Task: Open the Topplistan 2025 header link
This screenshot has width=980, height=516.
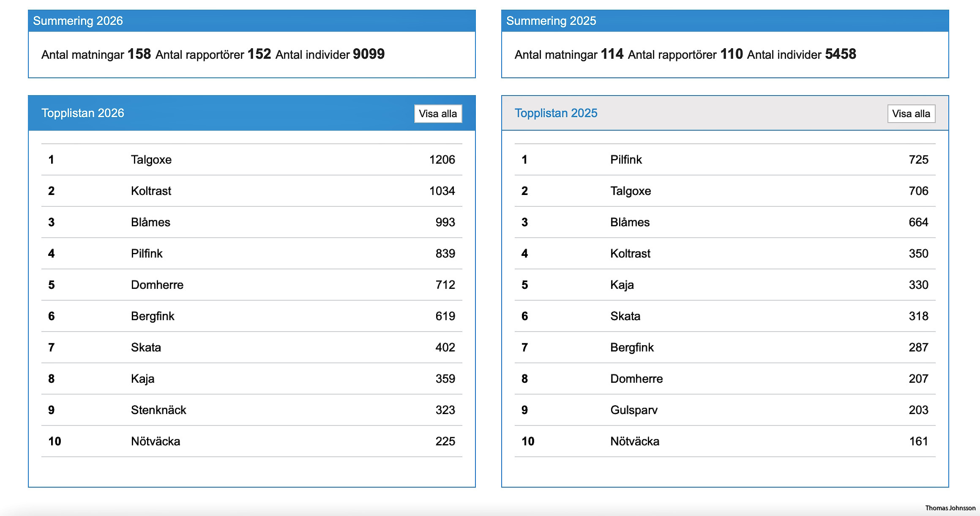Action: tap(556, 113)
